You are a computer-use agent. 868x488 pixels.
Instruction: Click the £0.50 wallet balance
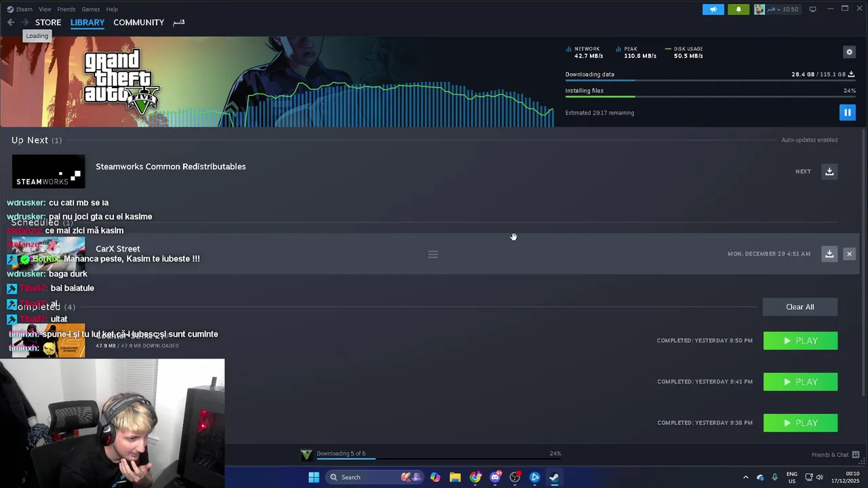coord(791,9)
